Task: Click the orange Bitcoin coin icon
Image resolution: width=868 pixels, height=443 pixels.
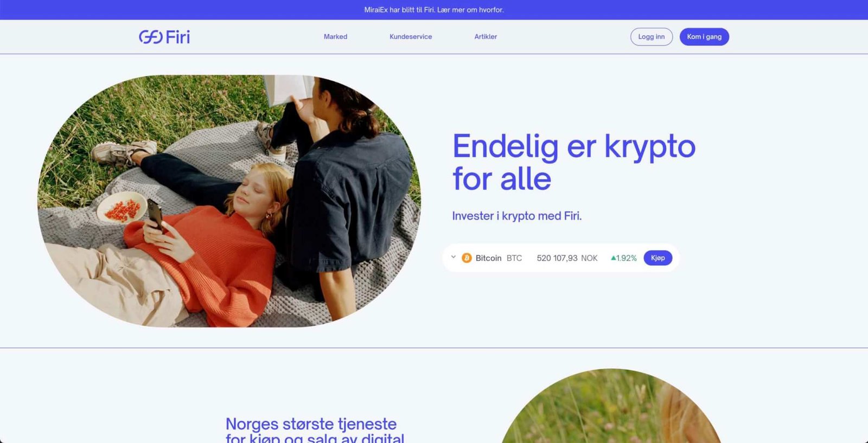Action: 467,258
